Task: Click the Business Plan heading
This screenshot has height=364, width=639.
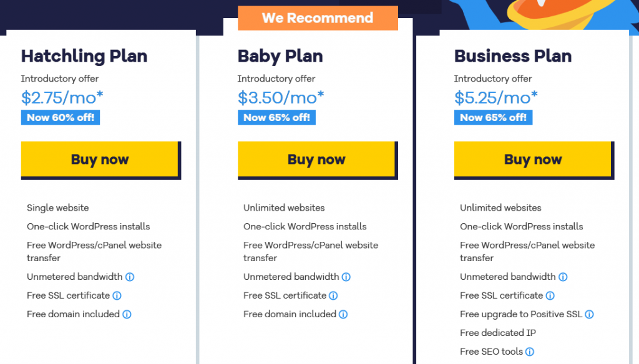Action: (x=513, y=56)
